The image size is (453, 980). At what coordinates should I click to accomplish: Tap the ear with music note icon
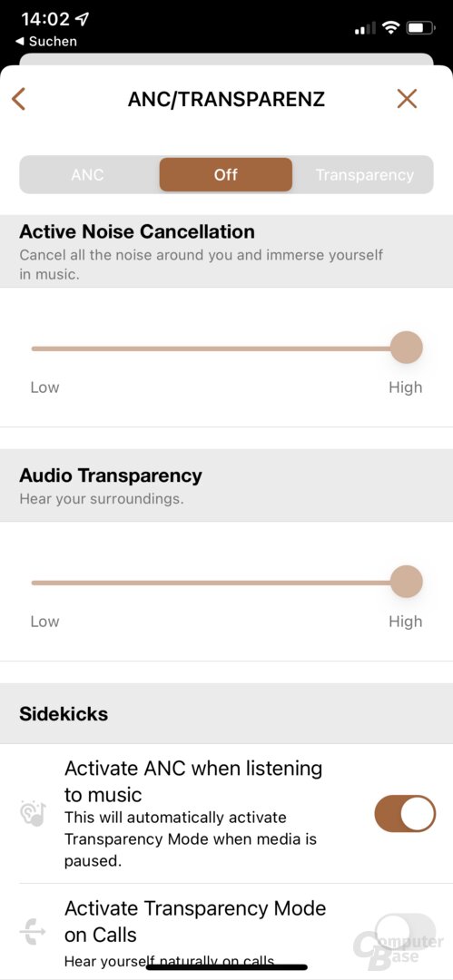pos(33,813)
